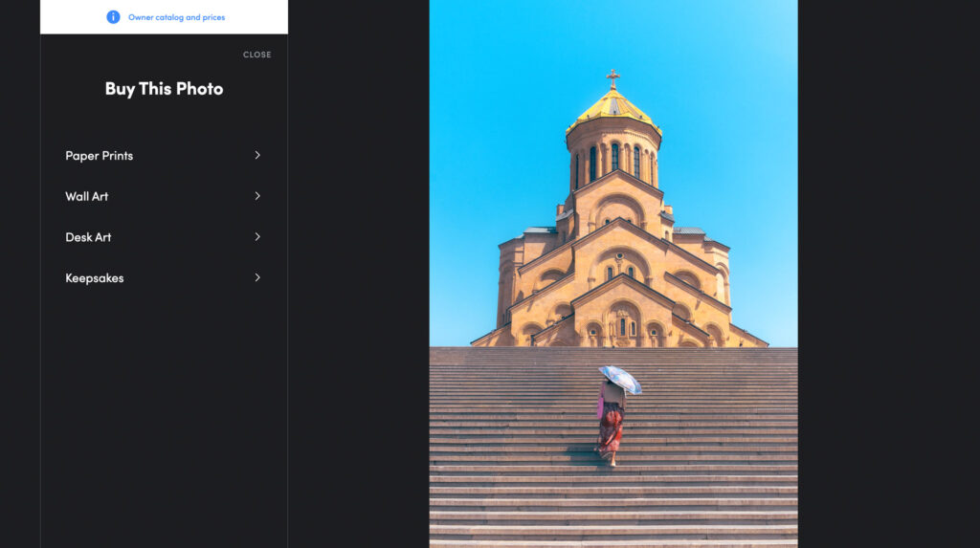Close the Buy This Photo panel
Image resolution: width=980 pixels, height=548 pixels.
pos(256,55)
